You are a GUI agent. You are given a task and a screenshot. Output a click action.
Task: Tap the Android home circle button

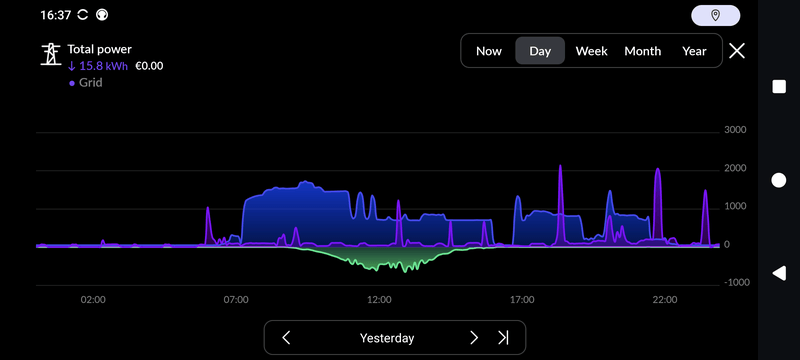tap(779, 180)
